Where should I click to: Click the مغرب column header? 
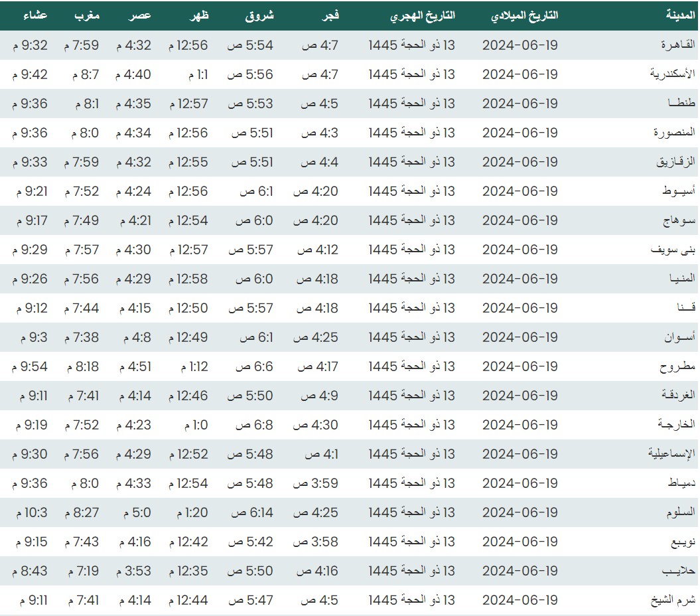click(87, 15)
